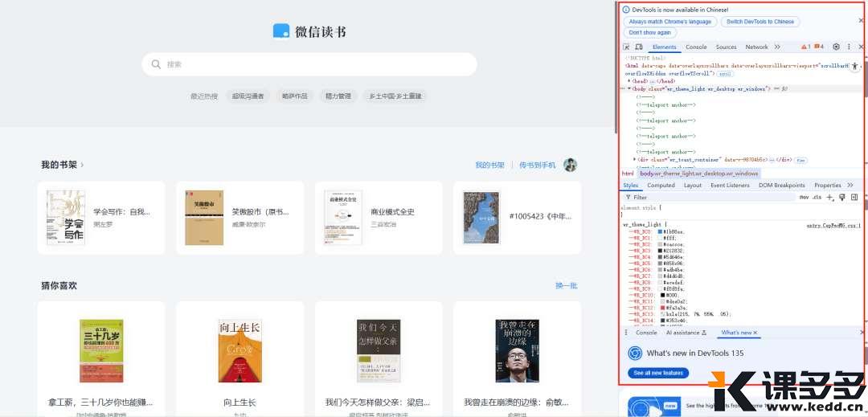The image size is (868, 417).
Task: Click 换一批 to refresh recommendations
Action: pyautogui.click(x=567, y=286)
